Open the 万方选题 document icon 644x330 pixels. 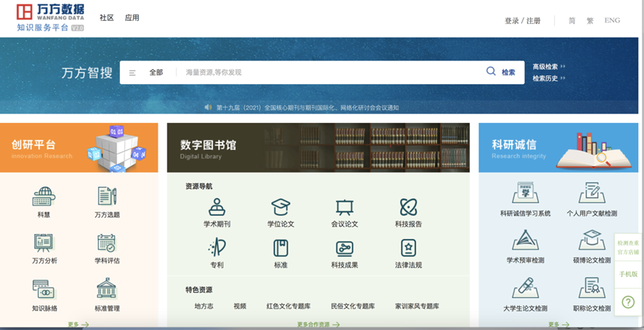(x=107, y=196)
